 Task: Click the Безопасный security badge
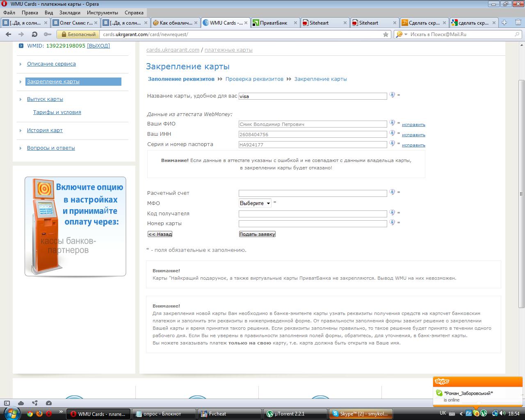point(78,34)
